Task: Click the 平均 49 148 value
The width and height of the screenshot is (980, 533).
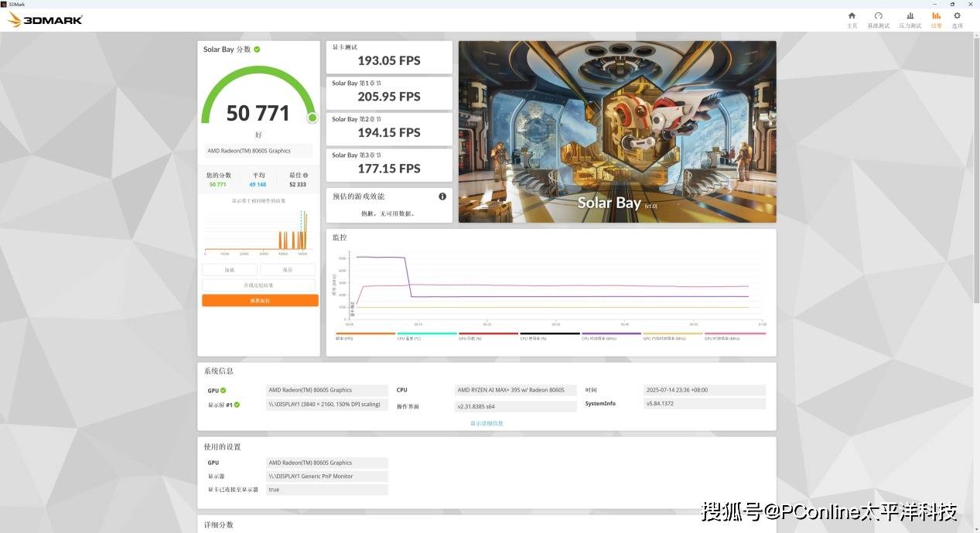Action: coord(258,185)
